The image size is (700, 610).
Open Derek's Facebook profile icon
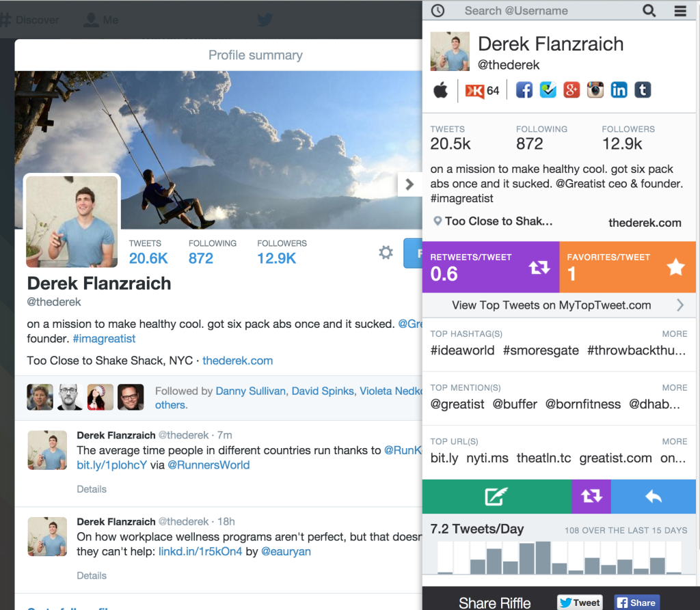click(x=524, y=90)
